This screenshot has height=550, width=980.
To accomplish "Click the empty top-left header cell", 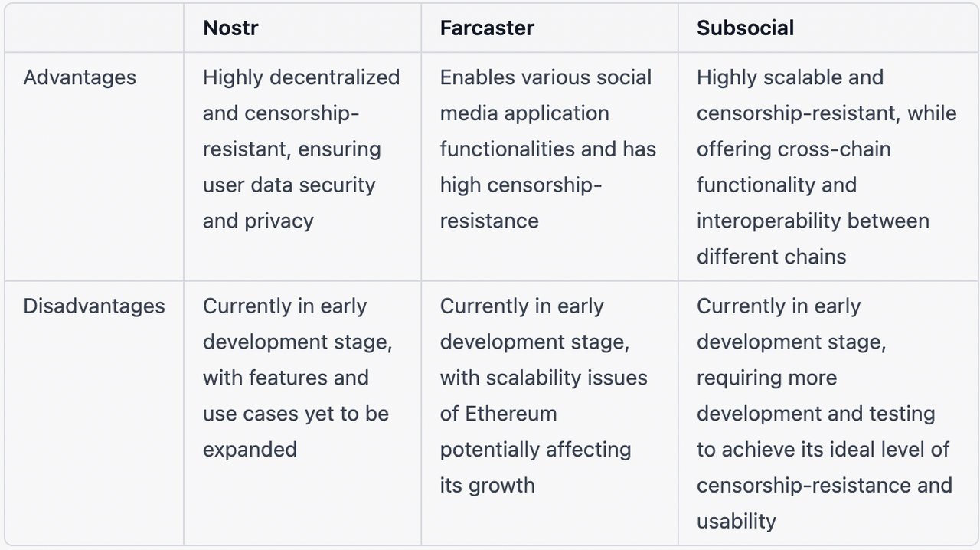I will 94,28.
